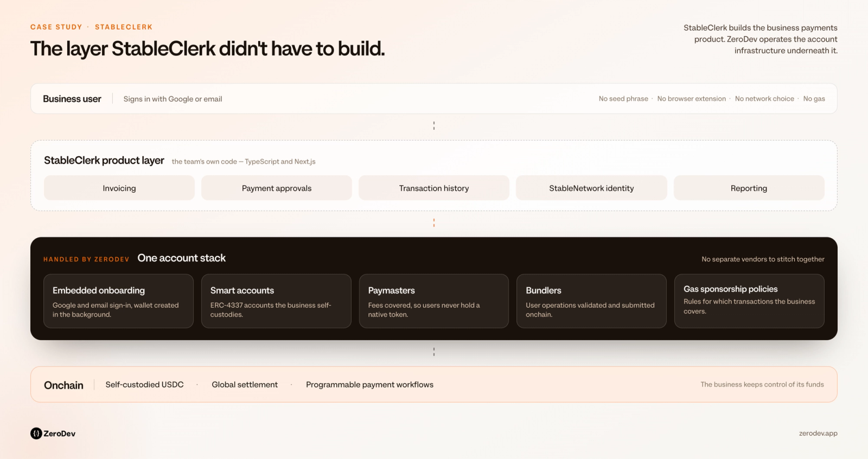Select the Payment approvals card
The width and height of the screenshot is (868, 459).
pos(277,188)
